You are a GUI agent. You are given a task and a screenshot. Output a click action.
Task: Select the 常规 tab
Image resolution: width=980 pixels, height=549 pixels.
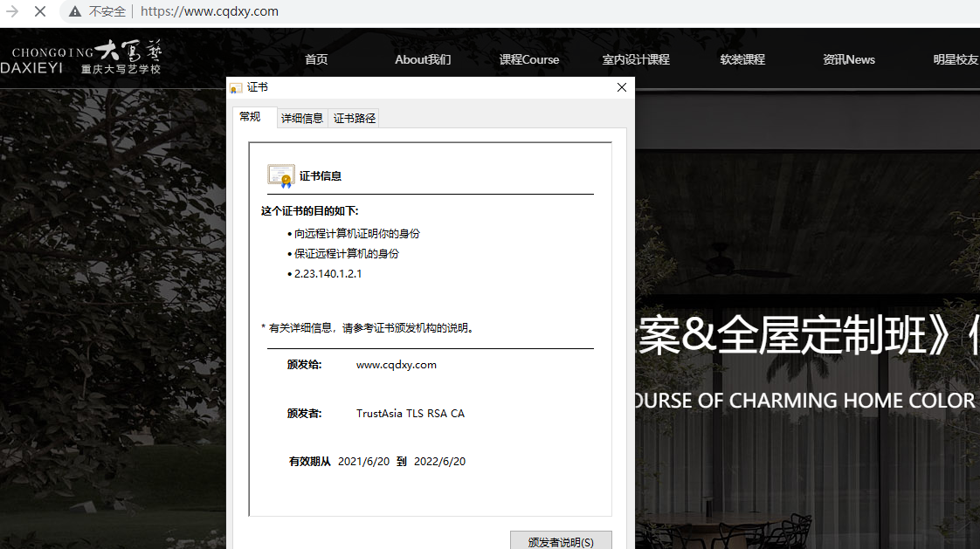[x=251, y=115]
